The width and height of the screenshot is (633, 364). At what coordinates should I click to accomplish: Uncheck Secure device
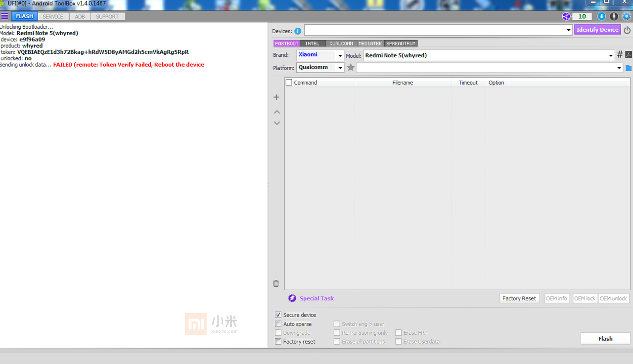(x=278, y=315)
